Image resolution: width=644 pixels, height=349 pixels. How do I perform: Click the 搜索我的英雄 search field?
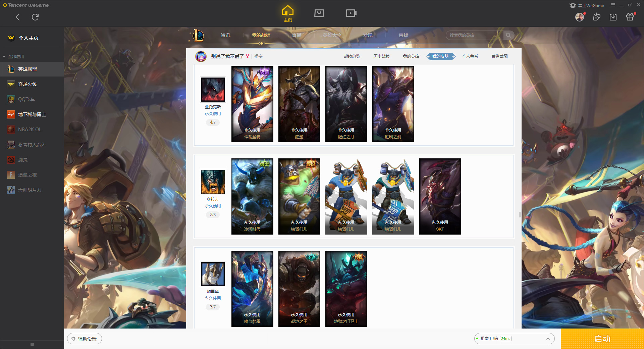[474, 35]
